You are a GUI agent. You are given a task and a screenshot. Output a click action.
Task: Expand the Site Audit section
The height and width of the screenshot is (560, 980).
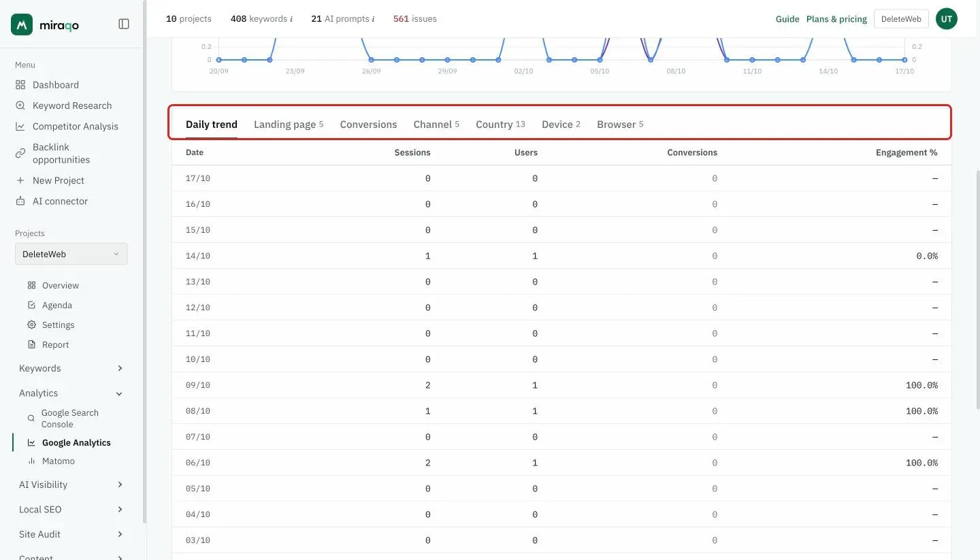[71, 534]
